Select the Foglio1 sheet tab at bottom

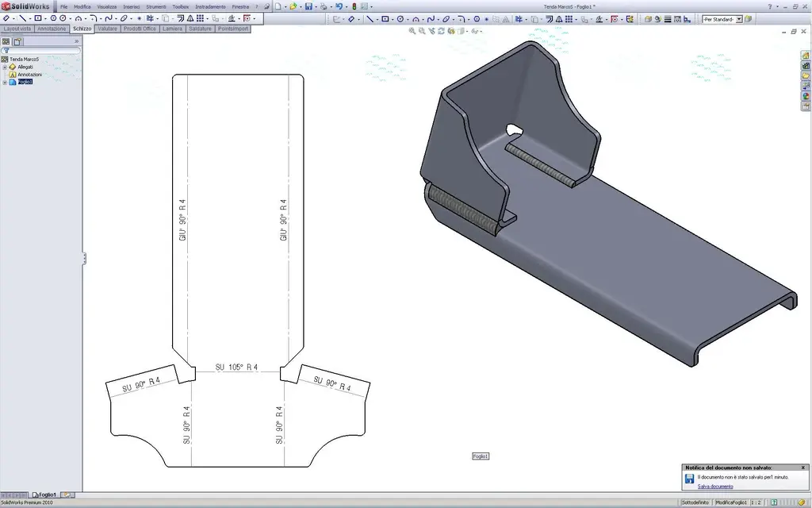pos(45,495)
